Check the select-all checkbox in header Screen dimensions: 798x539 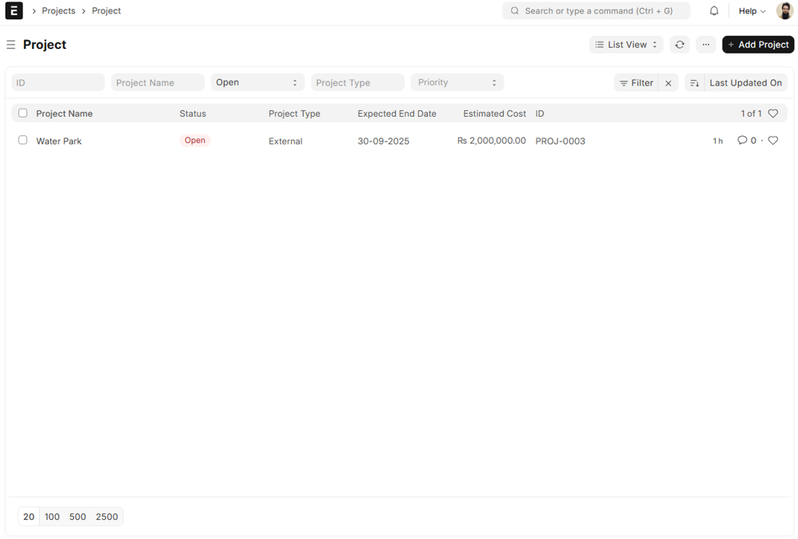tap(23, 114)
